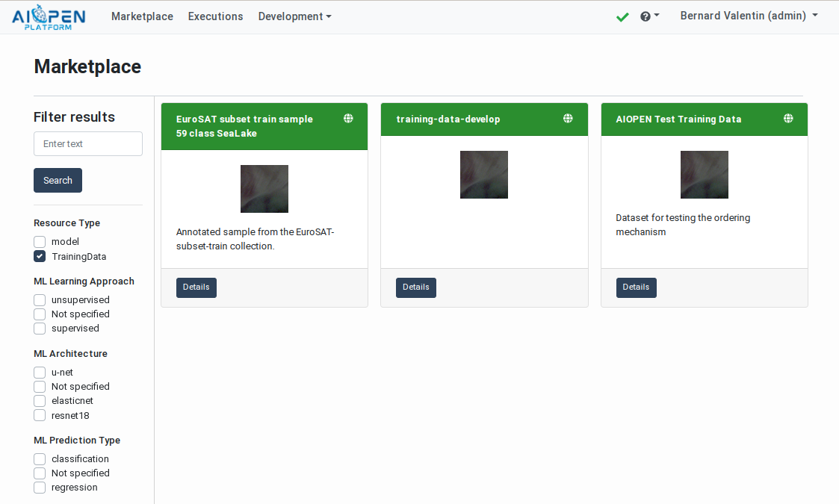Click the EuroSAT subset card thumbnail image
Image resolution: width=839 pixels, height=504 pixels.
[264, 189]
